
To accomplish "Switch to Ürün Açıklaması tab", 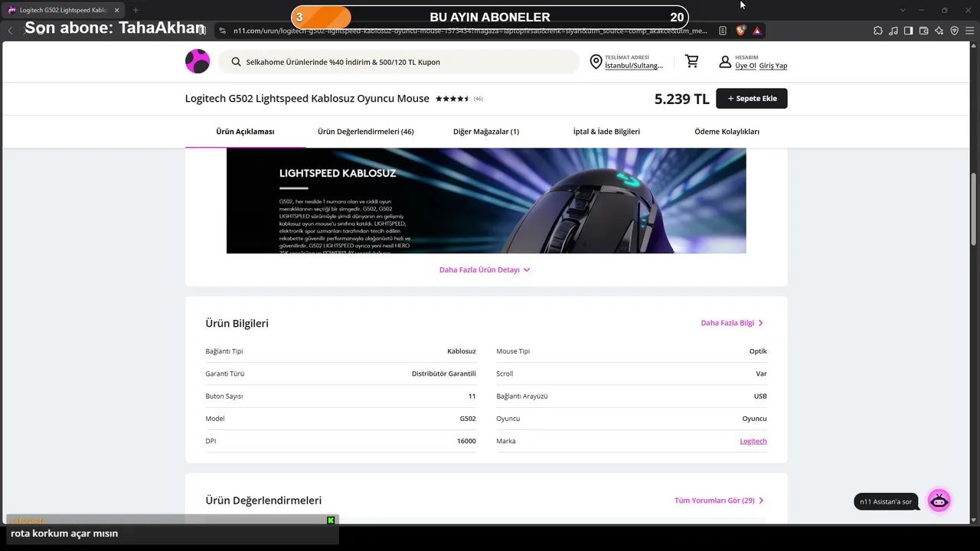I will point(245,132).
